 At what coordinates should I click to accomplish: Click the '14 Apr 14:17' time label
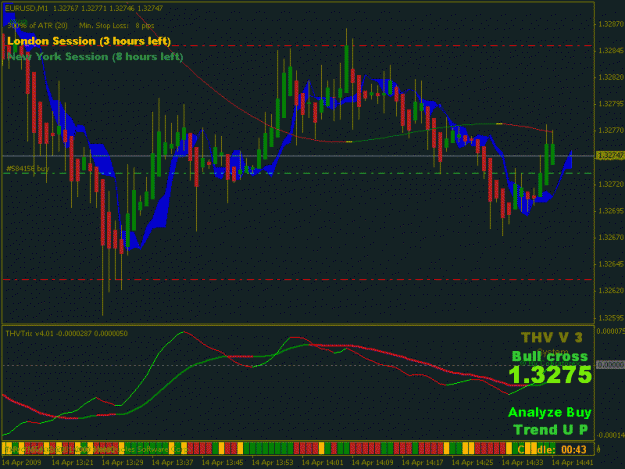pos(423,463)
